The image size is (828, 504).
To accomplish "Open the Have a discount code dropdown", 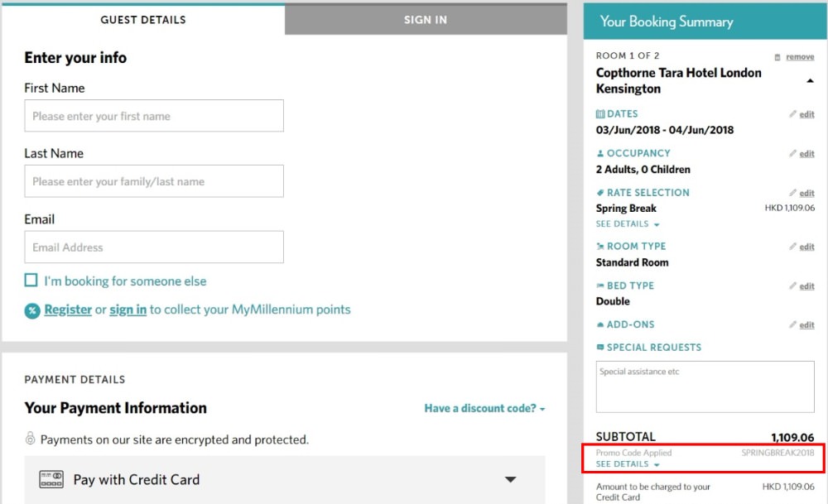I will [x=484, y=408].
